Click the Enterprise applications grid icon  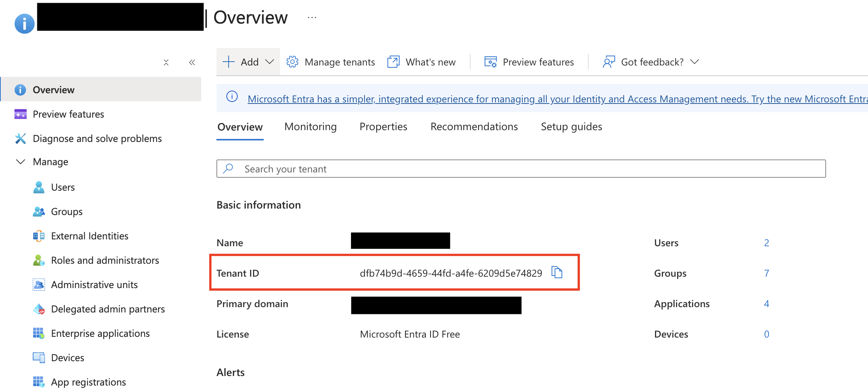point(38,333)
